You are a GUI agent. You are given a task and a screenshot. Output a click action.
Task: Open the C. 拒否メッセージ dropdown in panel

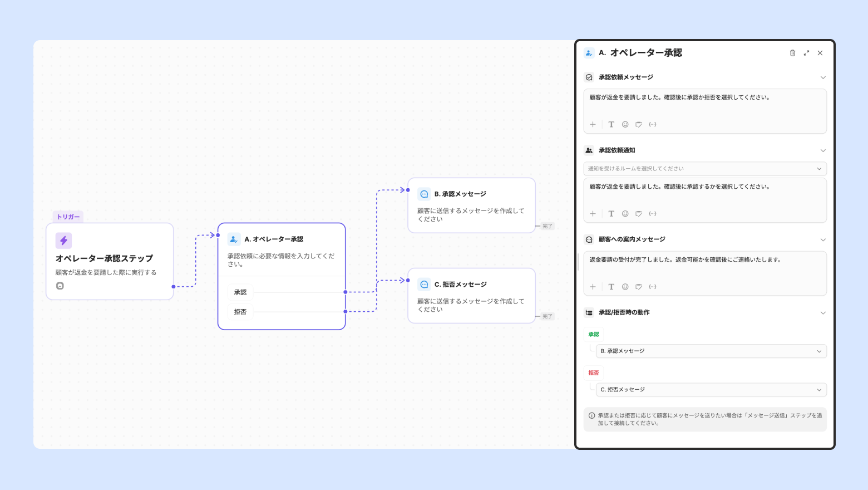point(711,390)
